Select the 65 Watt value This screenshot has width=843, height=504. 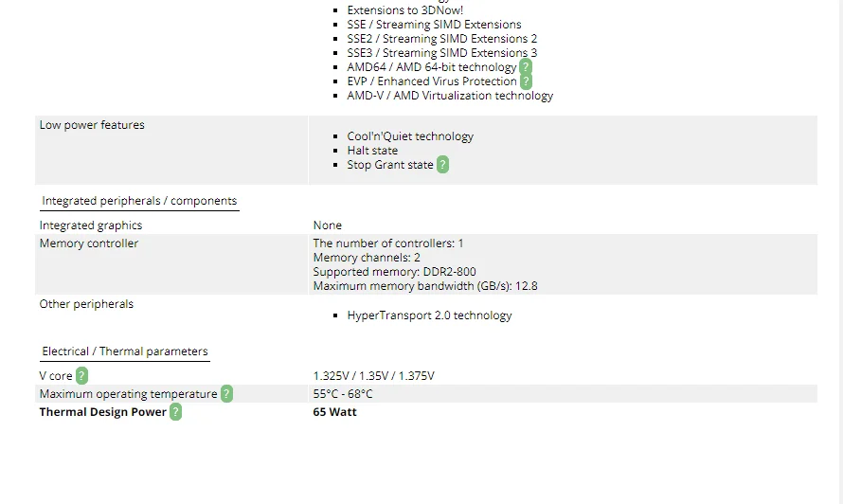(335, 412)
